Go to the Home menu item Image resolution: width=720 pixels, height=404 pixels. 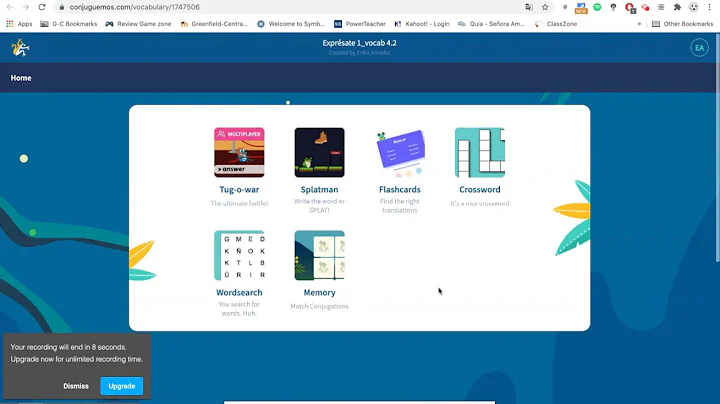[21, 78]
